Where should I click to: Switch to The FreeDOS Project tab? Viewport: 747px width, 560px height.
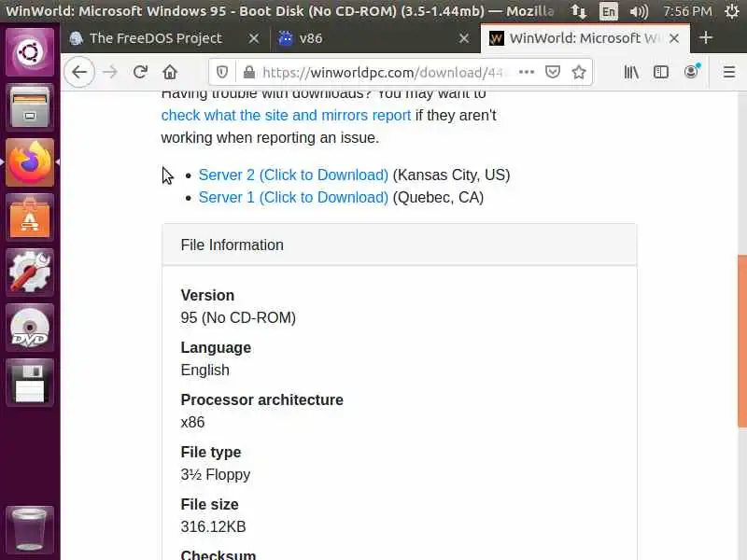[x=155, y=38]
